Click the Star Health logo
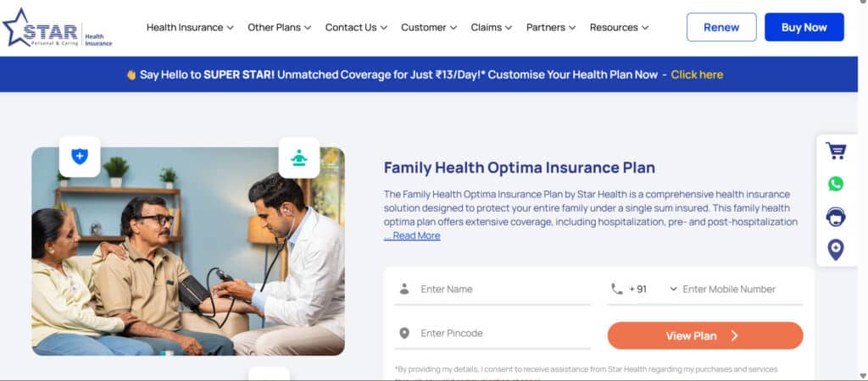 (x=57, y=27)
